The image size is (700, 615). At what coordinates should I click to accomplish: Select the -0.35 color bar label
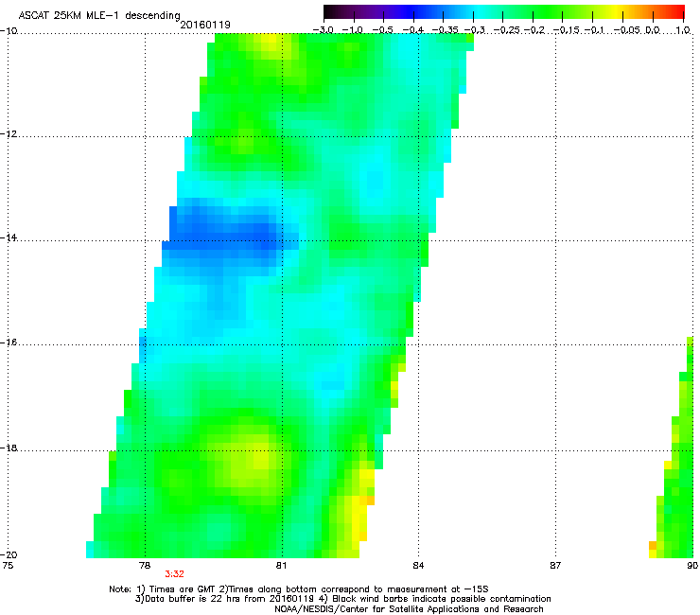pos(446,30)
